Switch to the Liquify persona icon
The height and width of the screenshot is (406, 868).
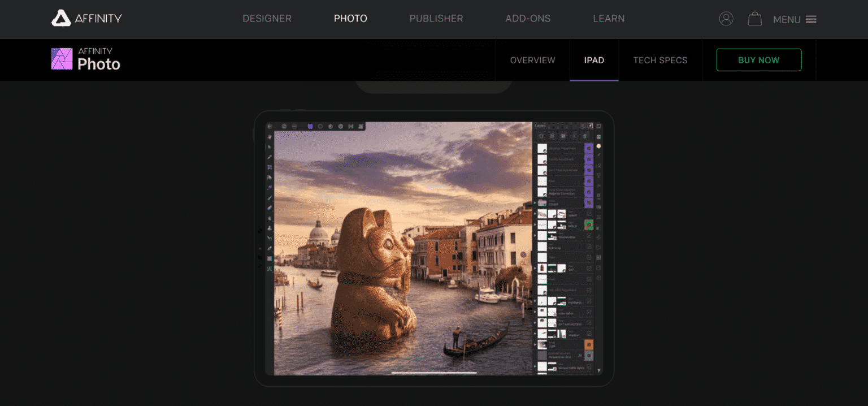[x=331, y=127]
